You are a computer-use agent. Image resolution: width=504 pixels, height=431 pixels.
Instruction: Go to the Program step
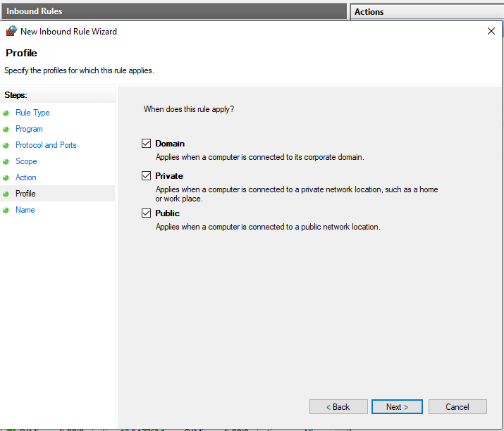[29, 129]
